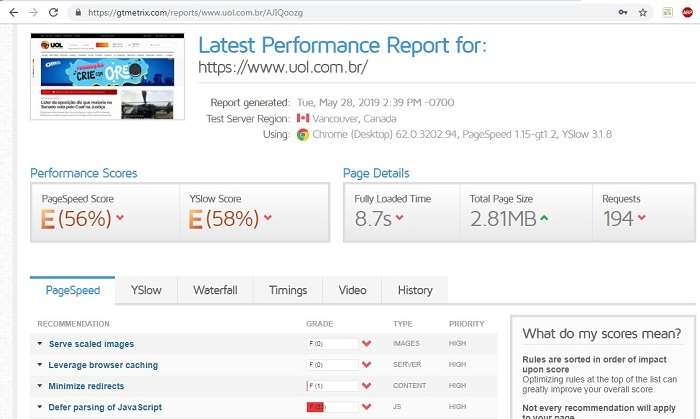Click the green arrow beside Total Page Size
The height and width of the screenshot is (419, 700).
(544, 218)
